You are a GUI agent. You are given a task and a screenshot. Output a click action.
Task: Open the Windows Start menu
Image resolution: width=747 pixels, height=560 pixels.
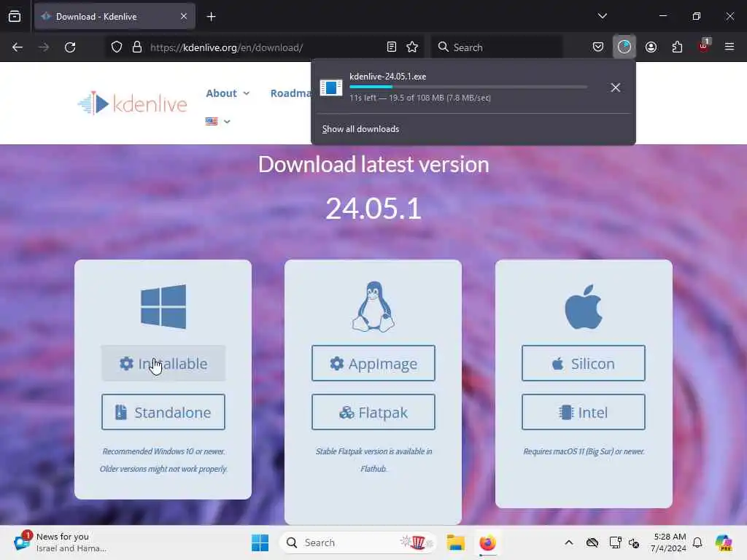point(260,542)
